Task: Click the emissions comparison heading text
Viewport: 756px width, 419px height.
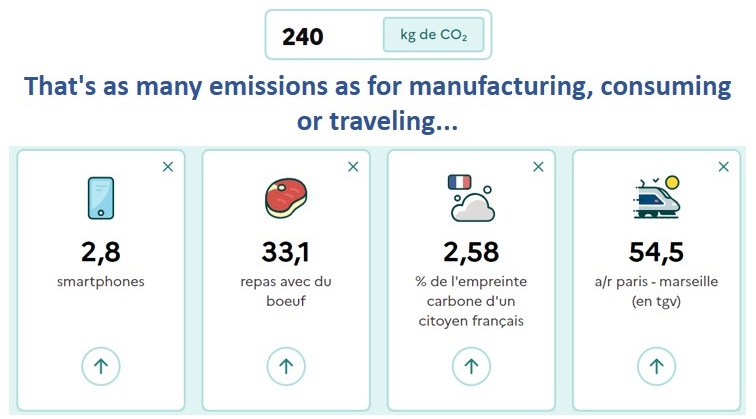Action: pos(378,103)
